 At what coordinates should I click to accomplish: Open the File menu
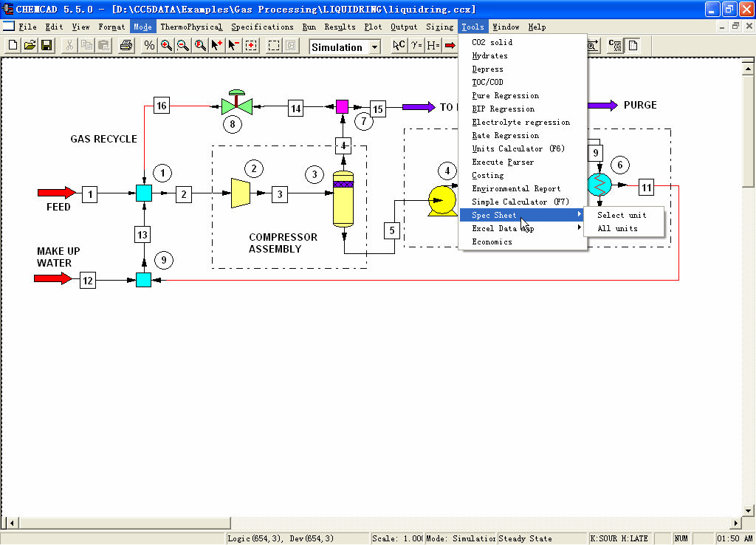click(27, 27)
